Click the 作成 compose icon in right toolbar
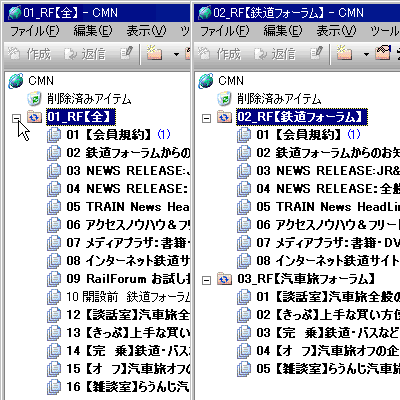400x400 pixels. (204, 53)
